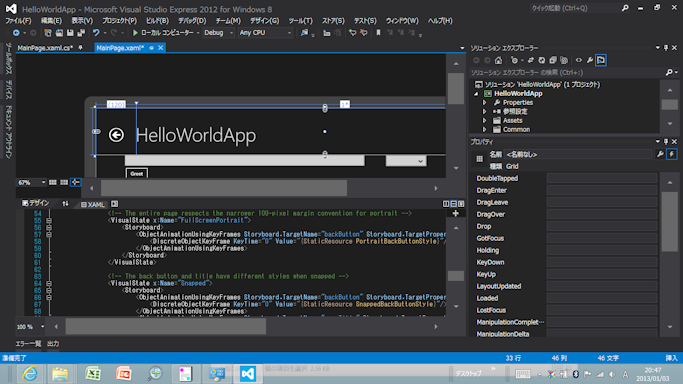The height and width of the screenshot is (384, 683).
Task: Click Refresh icon in Solution Explorer
Action: click(x=541, y=60)
